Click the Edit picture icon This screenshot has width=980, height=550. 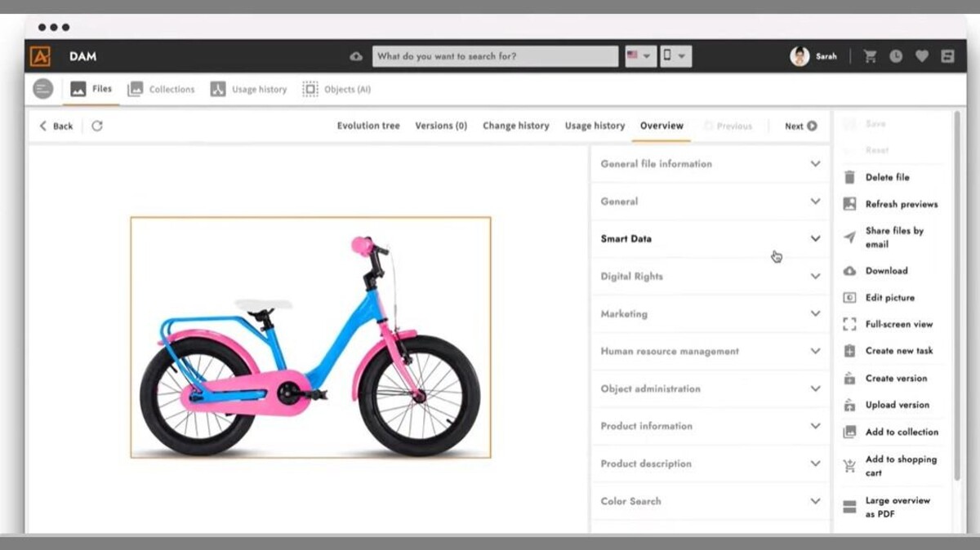(849, 298)
